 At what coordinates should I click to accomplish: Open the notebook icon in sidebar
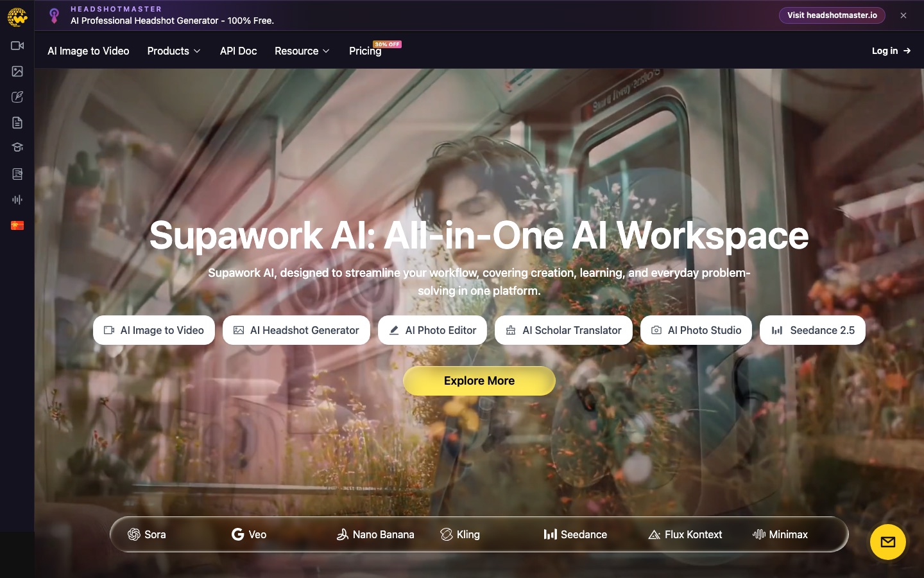pyautogui.click(x=17, y=174)
